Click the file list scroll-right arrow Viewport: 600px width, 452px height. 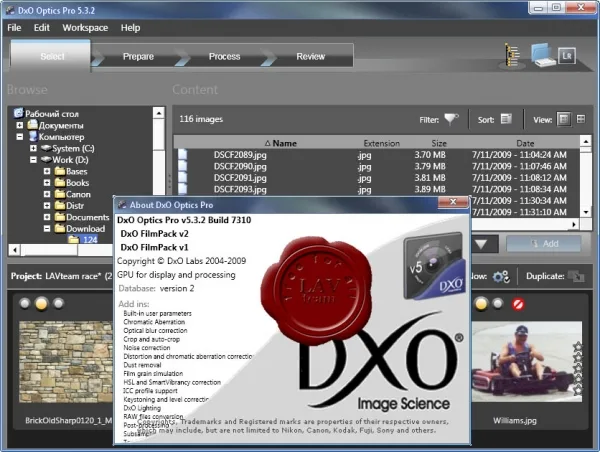[x=574, y=224]
